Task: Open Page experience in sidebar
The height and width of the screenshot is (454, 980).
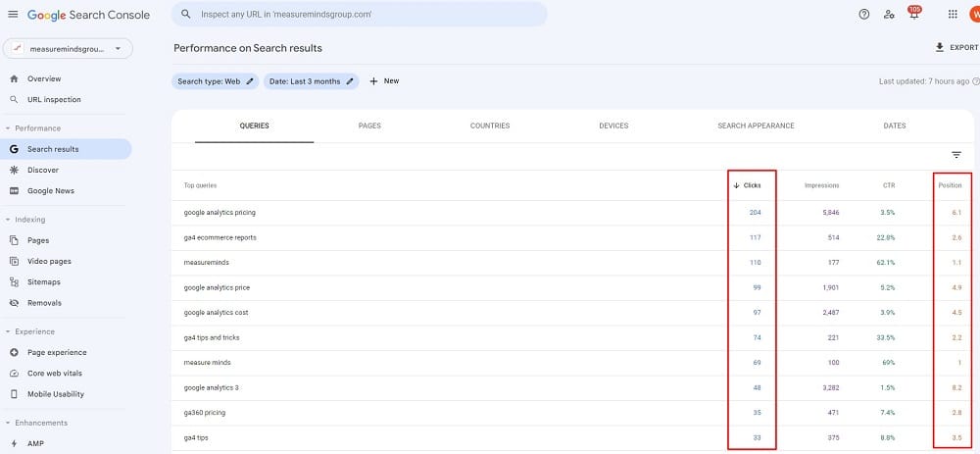Action: (57, 352)
